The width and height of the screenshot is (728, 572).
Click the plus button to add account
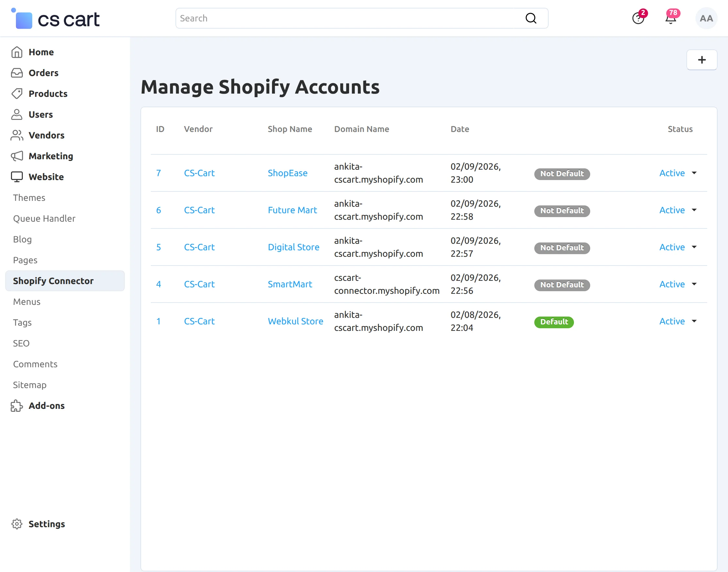[702, 60]
